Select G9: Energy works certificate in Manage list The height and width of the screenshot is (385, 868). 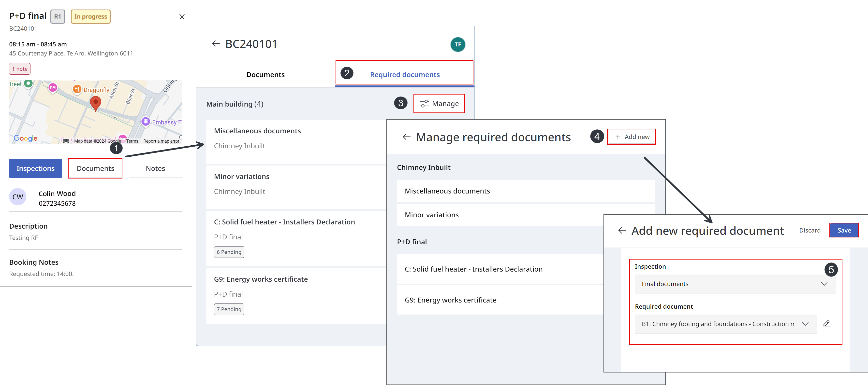coord(500,300)
